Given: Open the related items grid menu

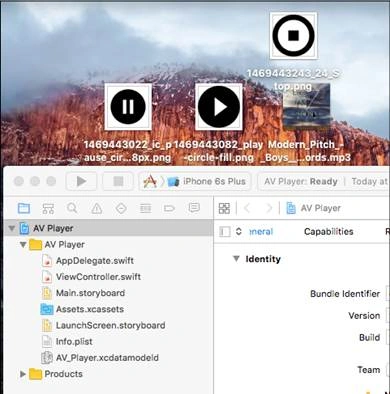Looking at the screenshot, I should (x=224, y=209).
